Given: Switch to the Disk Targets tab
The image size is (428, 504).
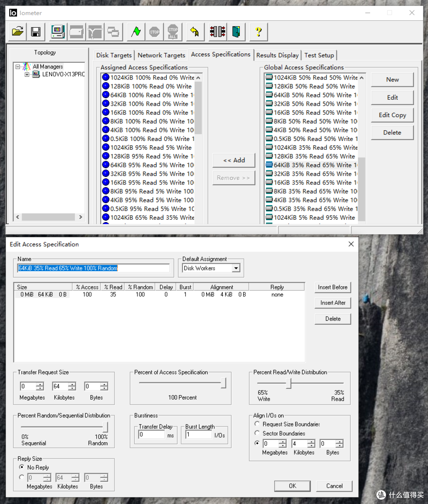Looking at the screenshot, I should 114,55.
